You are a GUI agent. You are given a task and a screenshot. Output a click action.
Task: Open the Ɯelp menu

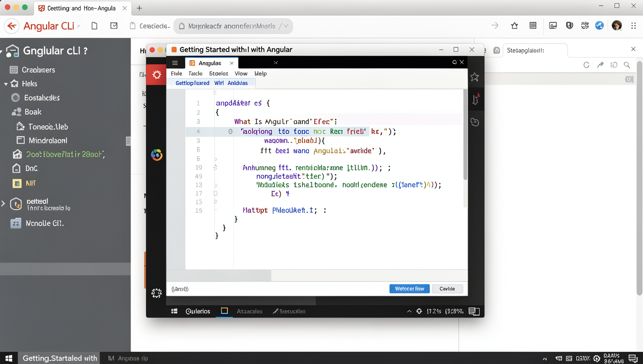[260, 74]
